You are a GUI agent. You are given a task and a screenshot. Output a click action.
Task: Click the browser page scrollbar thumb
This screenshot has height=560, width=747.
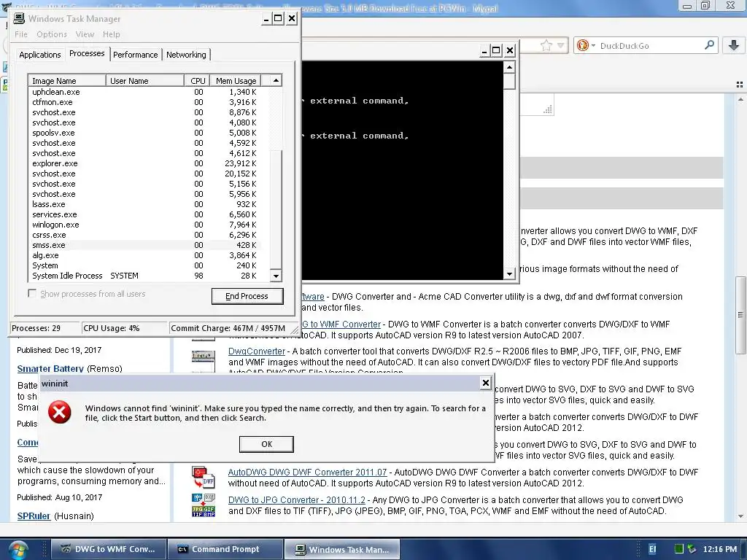pyautogui.click(x=741, y=315)
